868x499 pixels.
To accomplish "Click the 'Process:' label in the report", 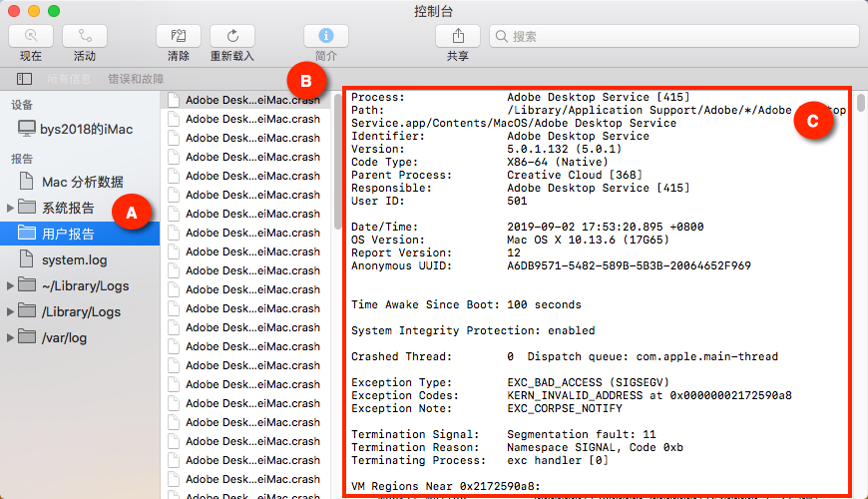I will click(377, 97).
